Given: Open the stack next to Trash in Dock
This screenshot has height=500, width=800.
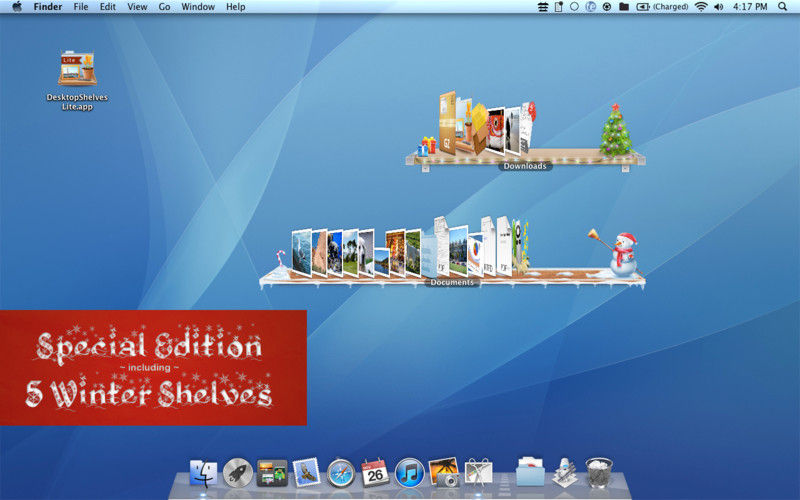Looking at the screenshot, I should (x=565, y=472).
